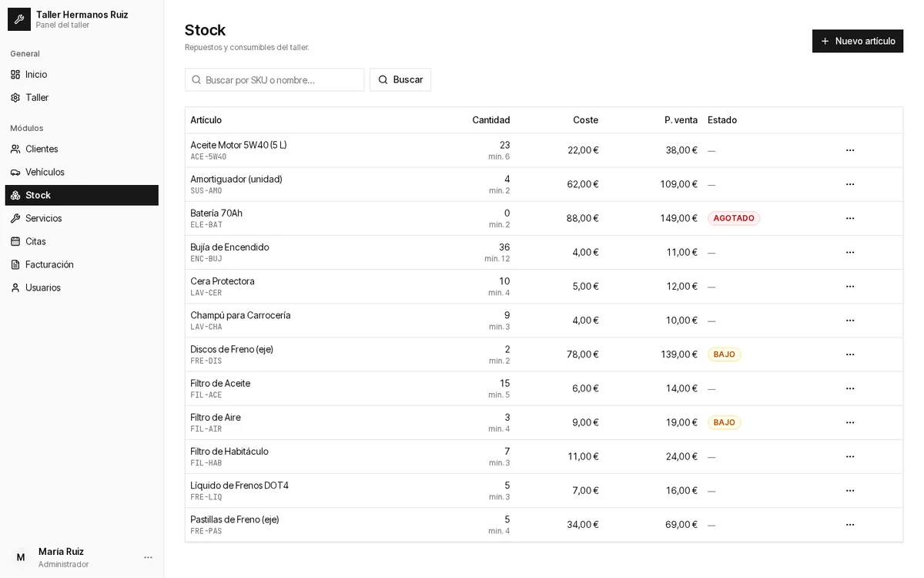Open row actions for Pastillas de Freno
924x578 pixels.
pyautogui.click(x=850, y=525)
